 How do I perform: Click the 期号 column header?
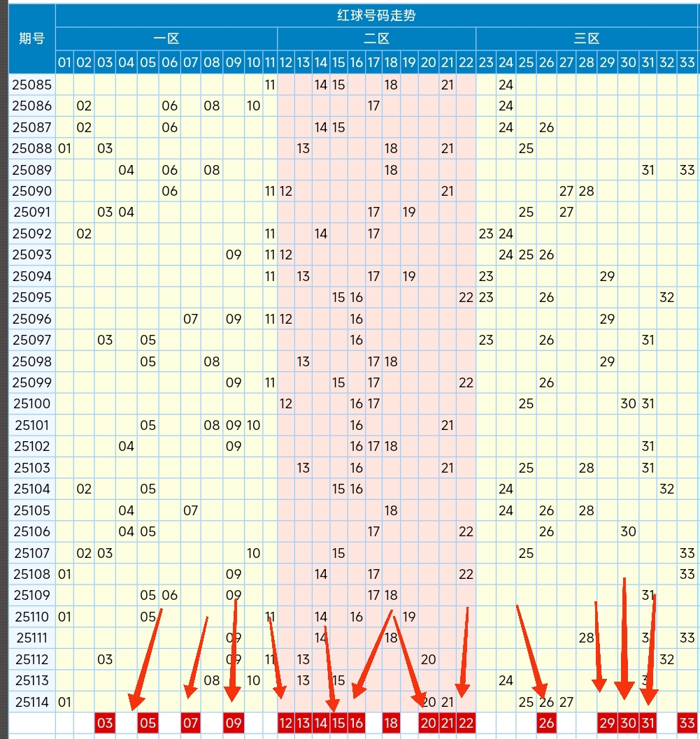tap(31, 38)
